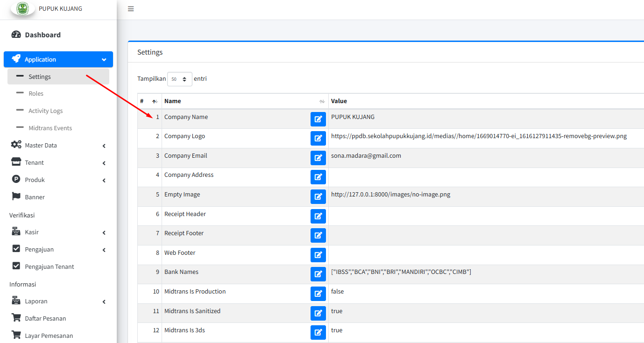Open the Daftar Pesanan page
The width and height of the screenshot is (644, 343).
pos(45,318)
